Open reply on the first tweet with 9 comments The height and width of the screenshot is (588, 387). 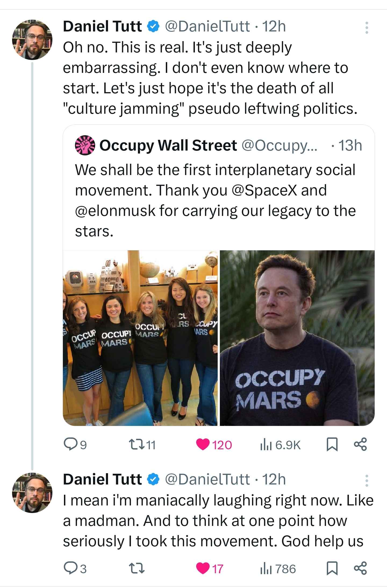(x=75, y=444)
